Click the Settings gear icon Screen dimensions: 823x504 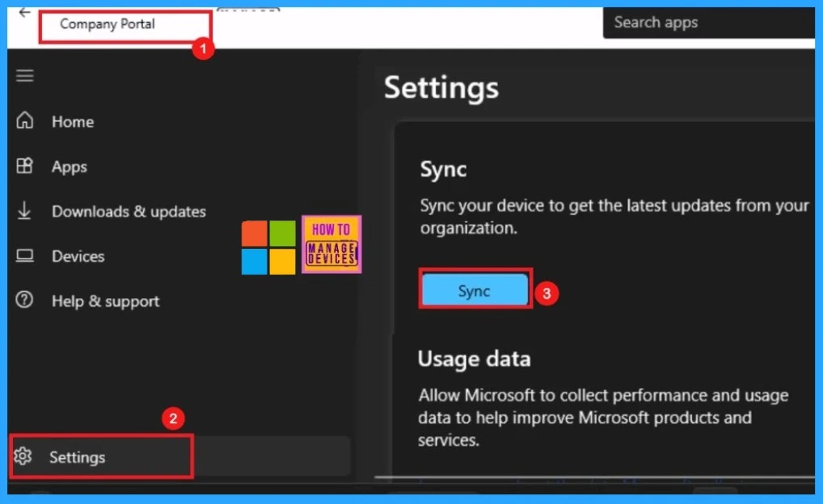click(23, 456)
